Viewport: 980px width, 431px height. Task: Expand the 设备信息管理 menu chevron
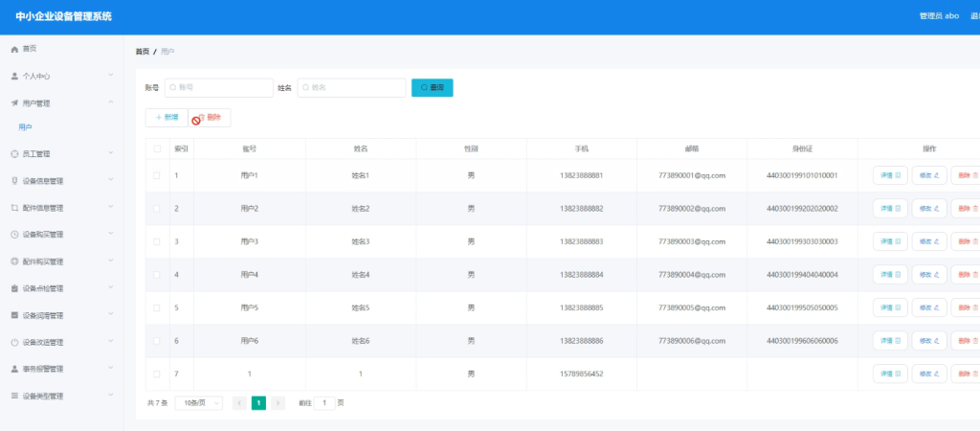pos(111,179)
